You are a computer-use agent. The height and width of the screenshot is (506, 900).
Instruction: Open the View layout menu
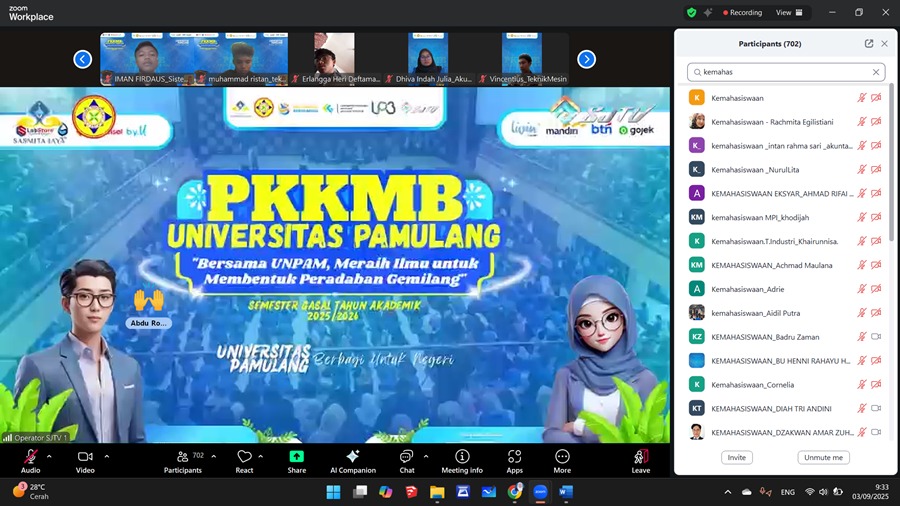coord(789,13)
